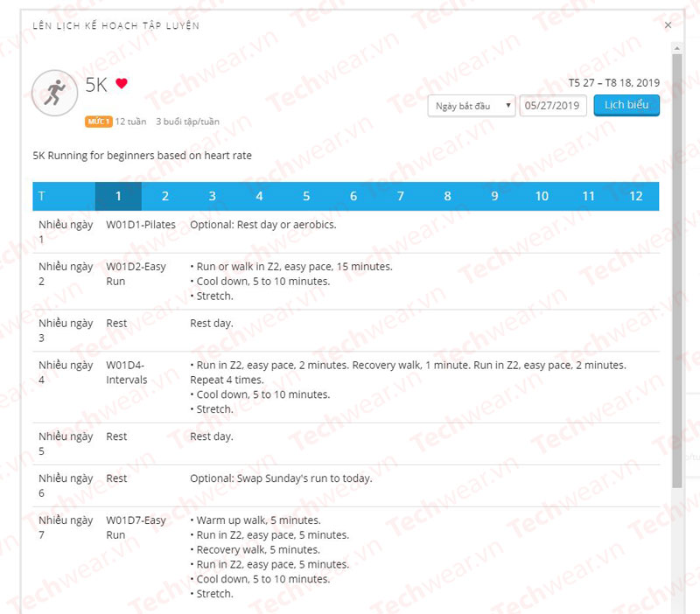
Task: Select week 1 tab
Action: (x=118, y=196)
